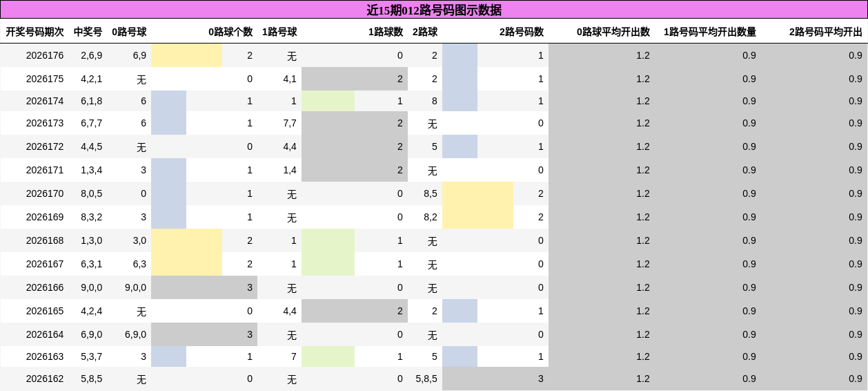Screen dimensions: 868x391
Task: Select period cell 2026163
Action: 45,356
